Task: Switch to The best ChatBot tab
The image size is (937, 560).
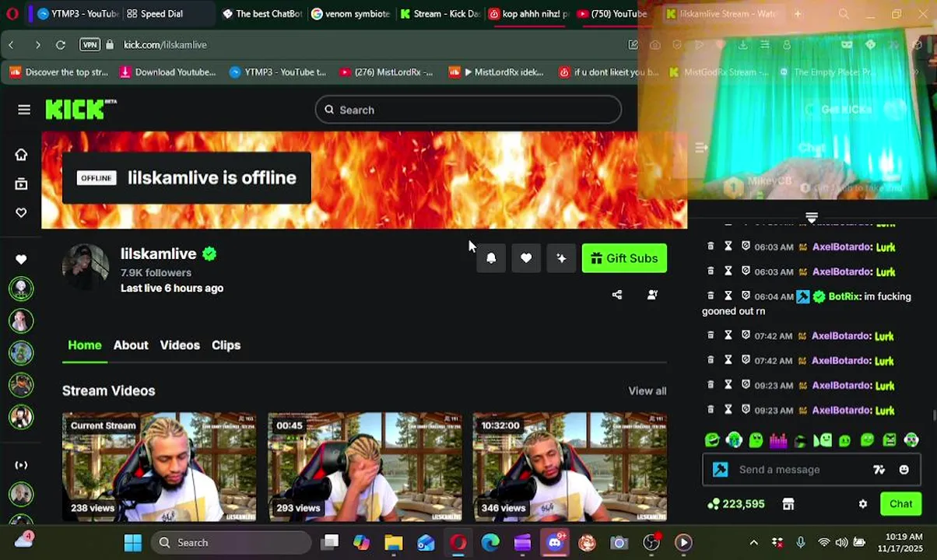Action: [x=262, y=13]
